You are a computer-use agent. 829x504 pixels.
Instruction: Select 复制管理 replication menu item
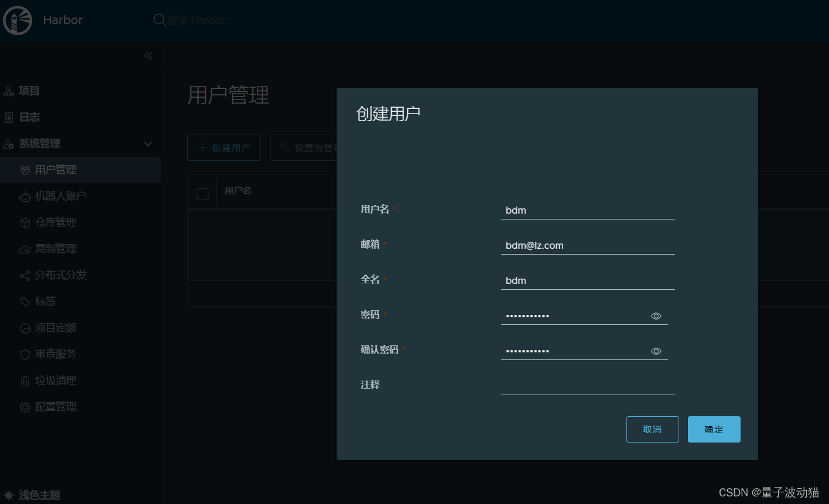point(56,249)
